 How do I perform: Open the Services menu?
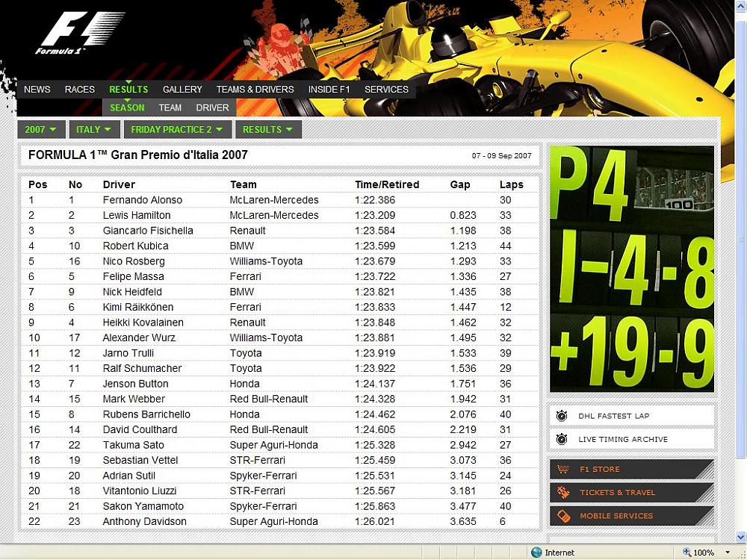(x=386, y=90)
